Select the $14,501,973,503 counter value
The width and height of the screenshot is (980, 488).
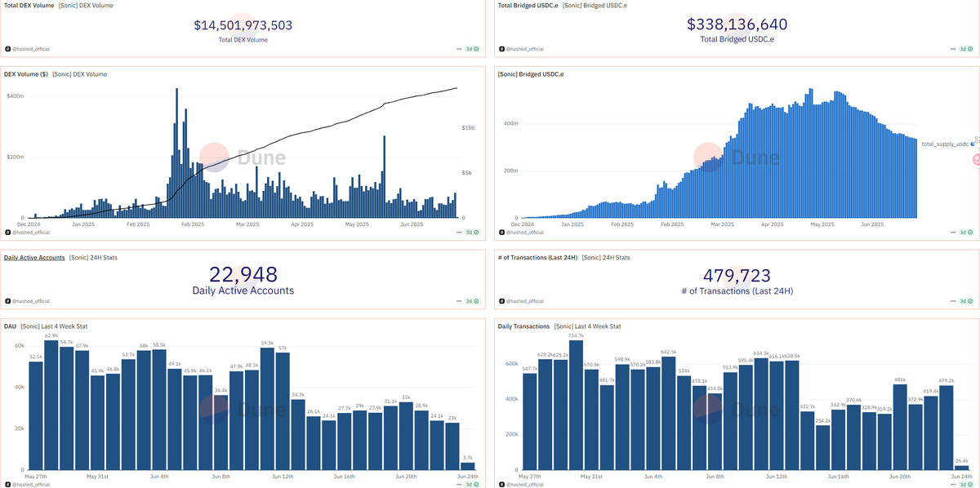(x=243, y=25)
